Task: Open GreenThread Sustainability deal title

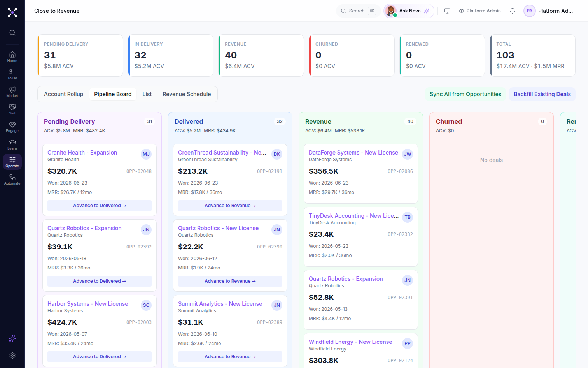Action: pyautogui.click(x=222, y=153)
